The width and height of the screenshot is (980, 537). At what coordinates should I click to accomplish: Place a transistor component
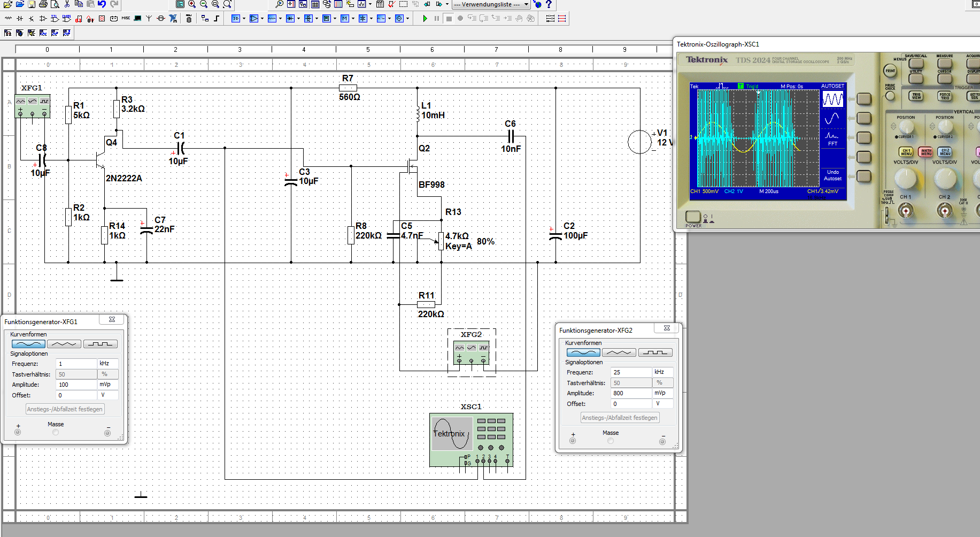coord(32,18)
